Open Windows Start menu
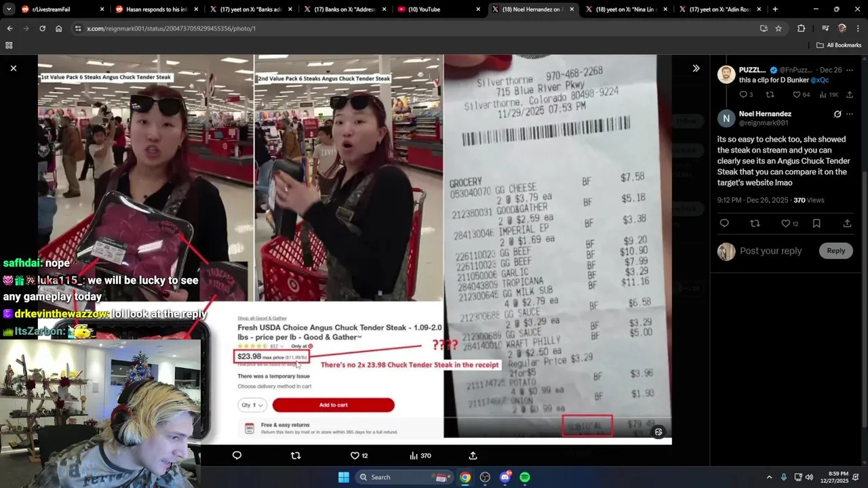This screenshot has width=868, height=488. pyautogui.click(x=343, y=477)
